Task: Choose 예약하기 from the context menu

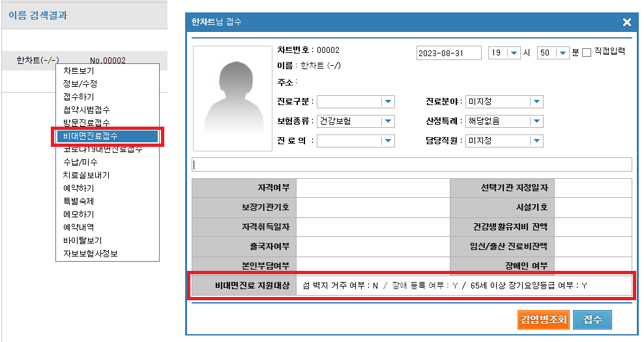Action: click(78, 188)
